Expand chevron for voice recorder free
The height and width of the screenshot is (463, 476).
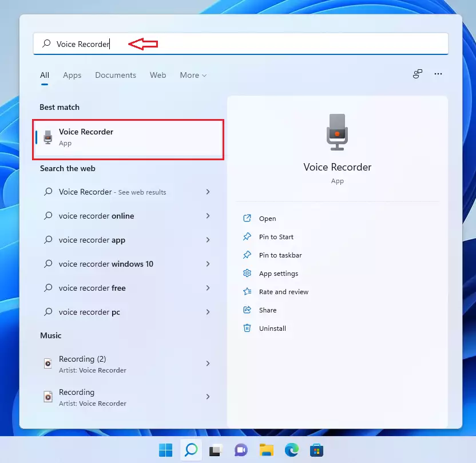(208, 288)
